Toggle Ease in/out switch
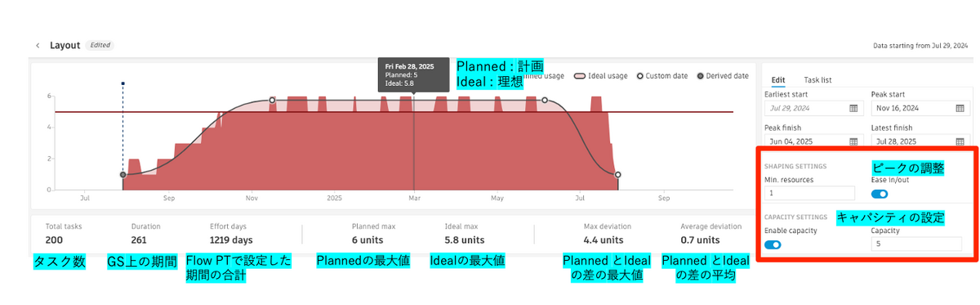The height and width of the screenshot is (305, 980). [880, 194]
